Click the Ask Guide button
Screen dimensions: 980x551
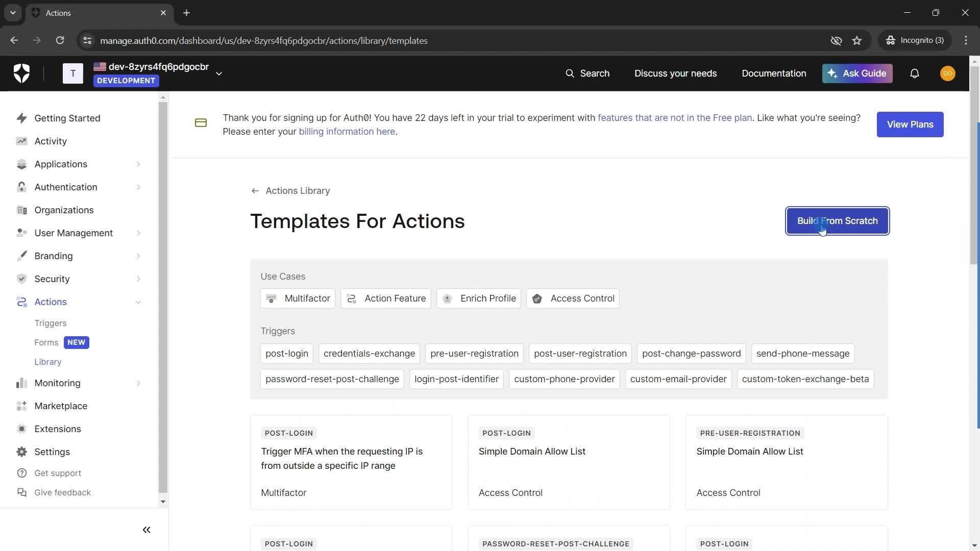pyautogui.click(x=857, y=73)
